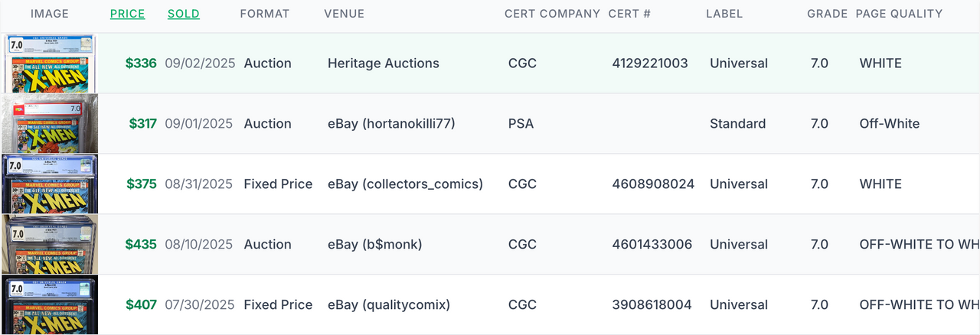Click the $435 sale price

[x=141, y=245]
